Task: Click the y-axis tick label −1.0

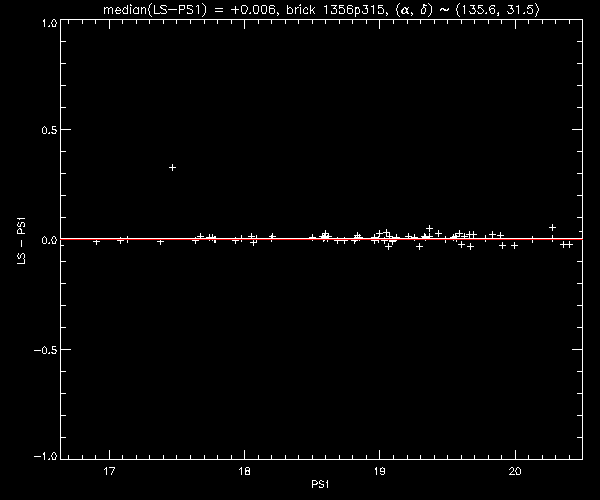Action: [x=46, y=456]
